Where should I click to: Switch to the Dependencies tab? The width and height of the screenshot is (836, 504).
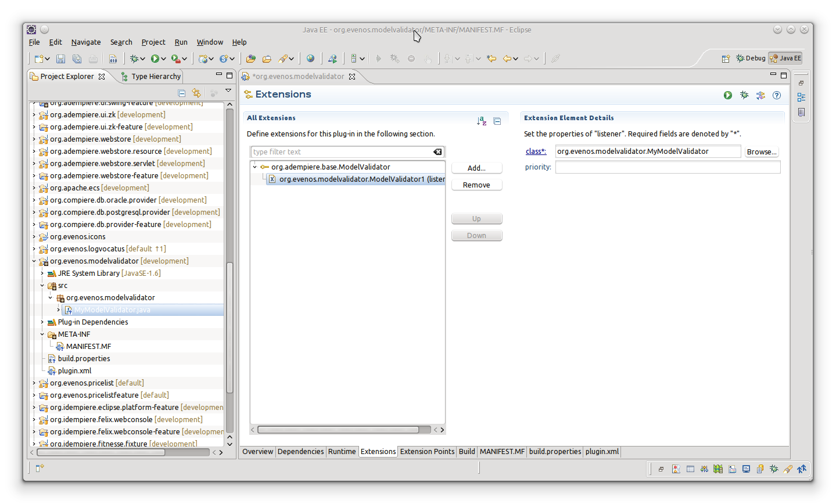(x=300, y=452)
